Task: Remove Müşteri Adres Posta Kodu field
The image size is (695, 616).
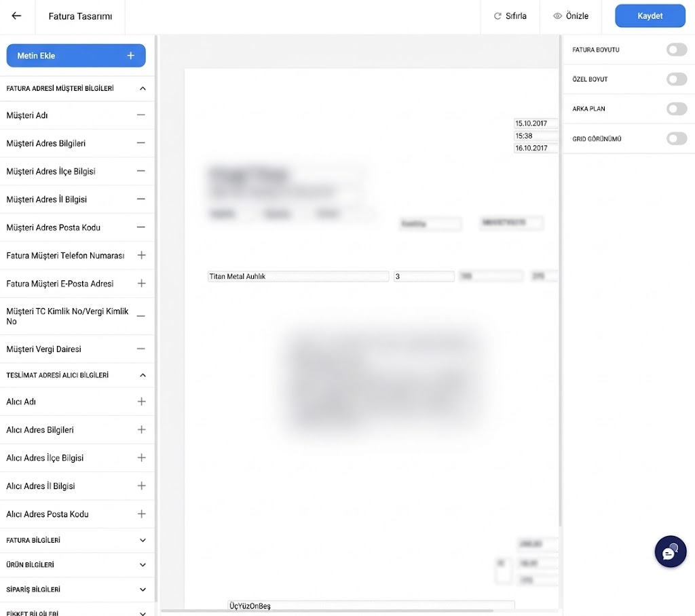Action: 141,227
